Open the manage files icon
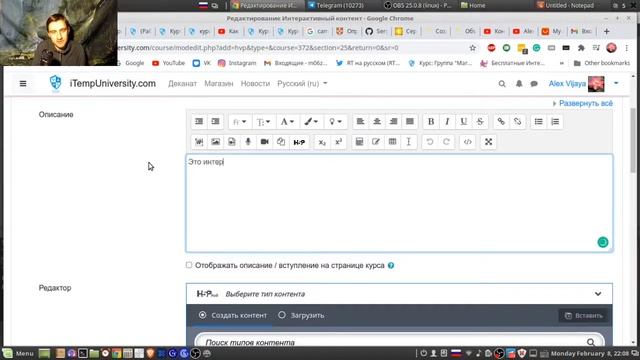This screenshot has width=640, height=360. point(281,142)
